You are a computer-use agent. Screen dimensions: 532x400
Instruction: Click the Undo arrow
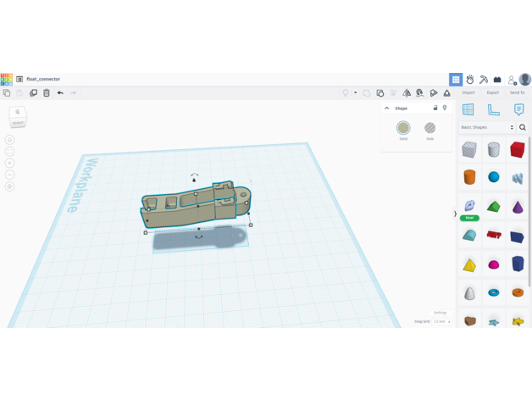60,93
